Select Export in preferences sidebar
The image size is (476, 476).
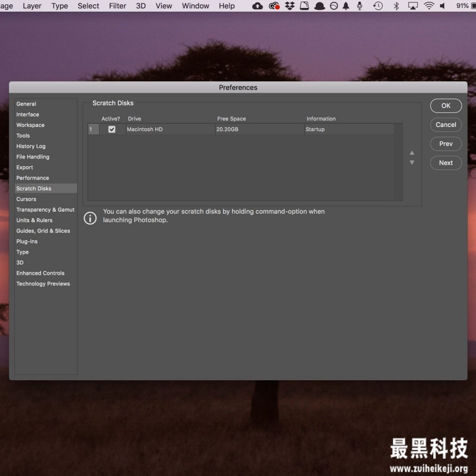(46, 167)
